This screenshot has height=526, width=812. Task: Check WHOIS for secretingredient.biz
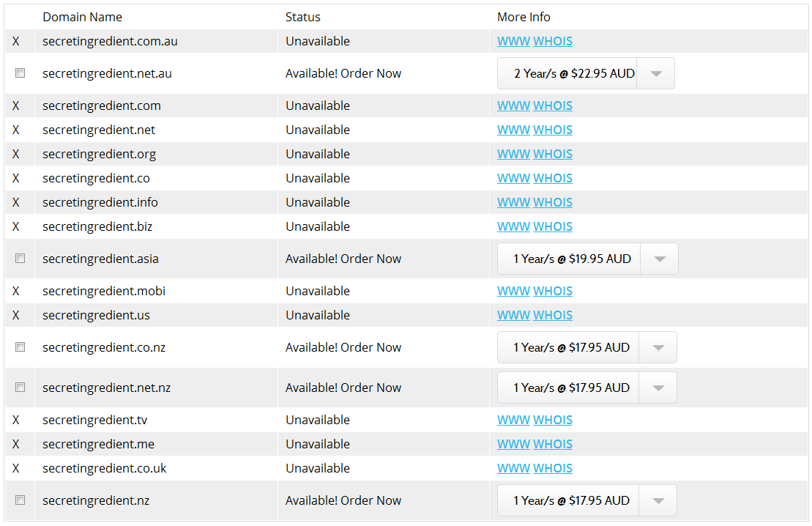pos(552,227)
